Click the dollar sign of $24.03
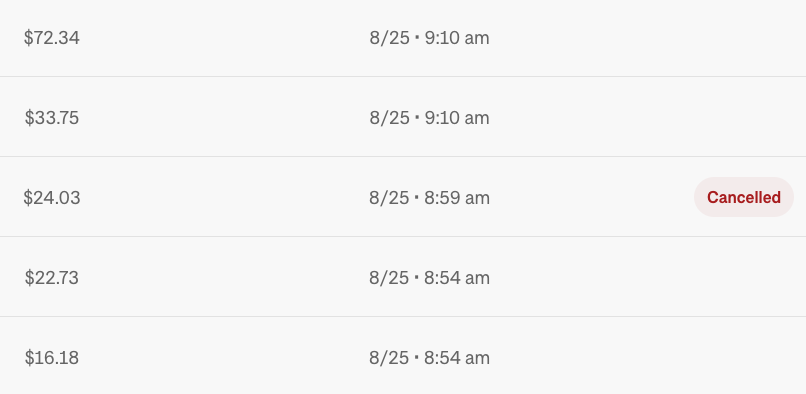This screenshot has width=806, height=394. point(28,198)
